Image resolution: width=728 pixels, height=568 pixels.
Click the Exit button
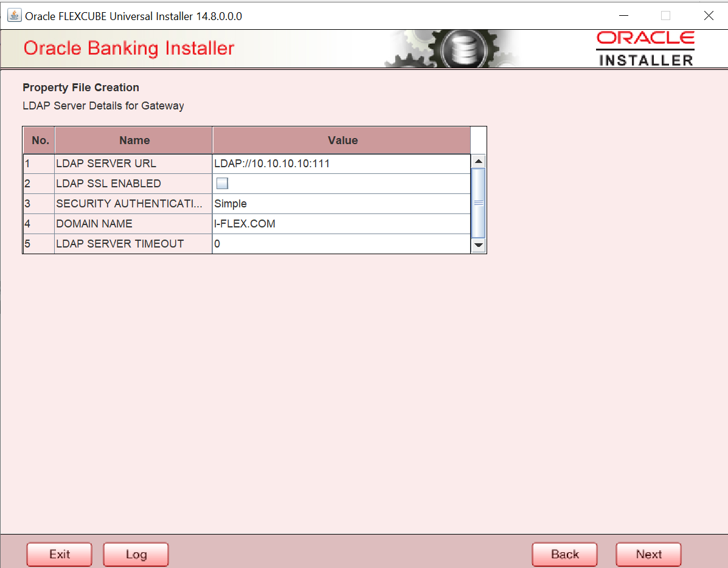click(60, 554)
